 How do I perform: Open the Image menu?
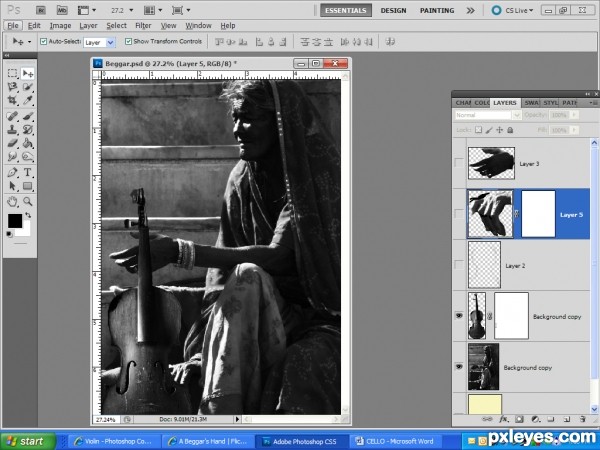point(60,26)
